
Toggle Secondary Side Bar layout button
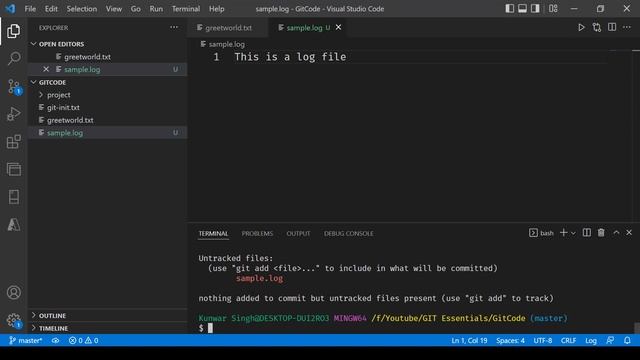point(535,9)
